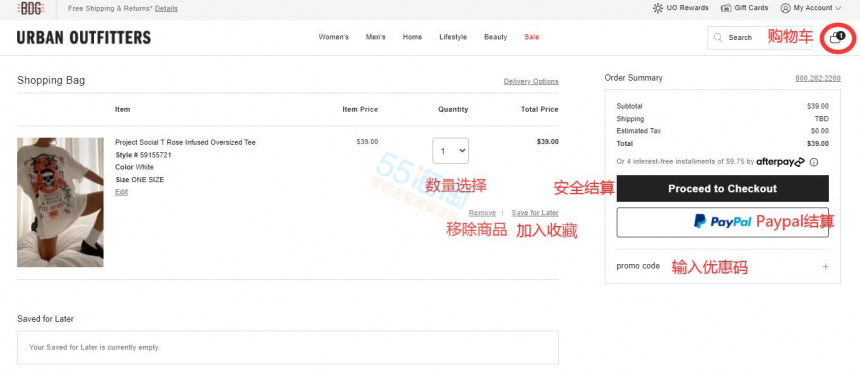Viewport: 860px width, 370px height.
Task: Open UO Rewards sun icon
Action: (x=658, y=8)
